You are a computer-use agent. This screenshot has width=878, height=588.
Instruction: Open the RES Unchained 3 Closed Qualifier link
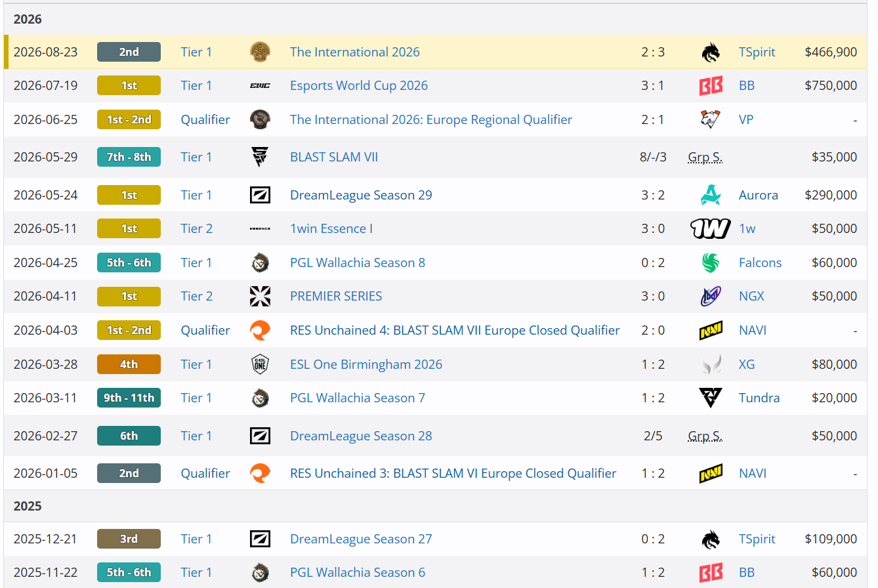453,473
